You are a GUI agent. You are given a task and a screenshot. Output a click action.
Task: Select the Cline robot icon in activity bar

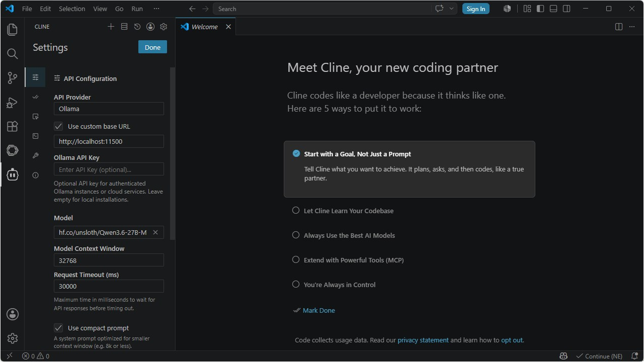pos(12,175)
